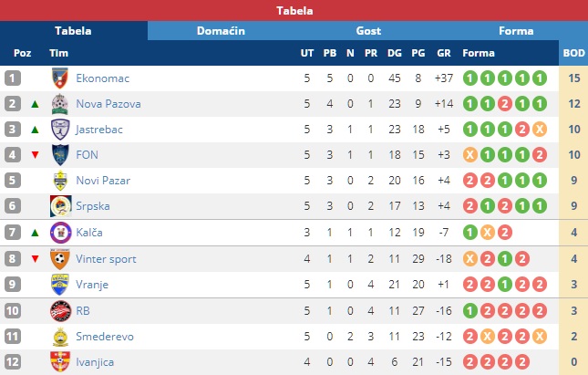Screen dimensions: 588x375
Task: Open the Novi Pazar team link
Action: [103, 181]
